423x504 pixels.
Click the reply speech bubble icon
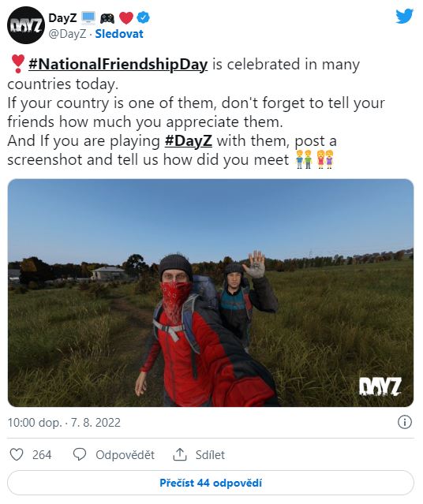click(x=80, y=454)
